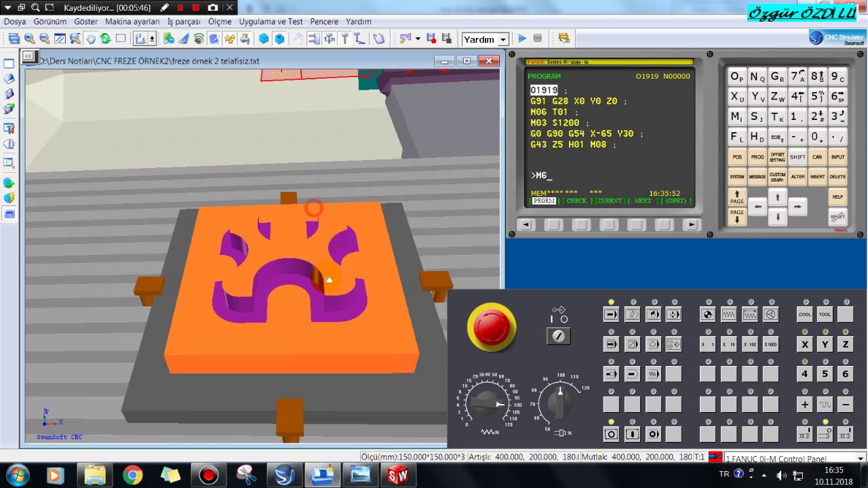Click the MDI mode button on the control panel

click(x=653, y=314)
